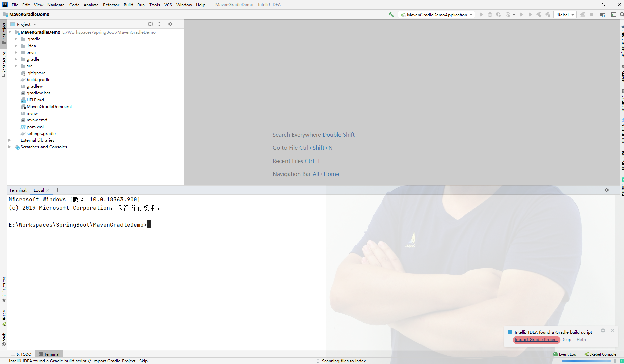
Task: Expand the .idea folder
Action: pyautogui.click(x=16, y=46)
